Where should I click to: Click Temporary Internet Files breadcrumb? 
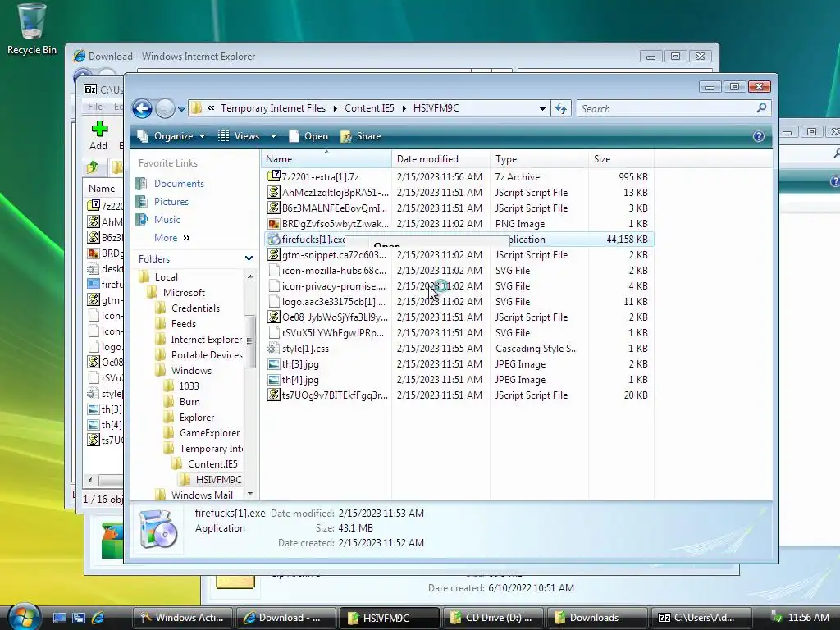[272, 108]
